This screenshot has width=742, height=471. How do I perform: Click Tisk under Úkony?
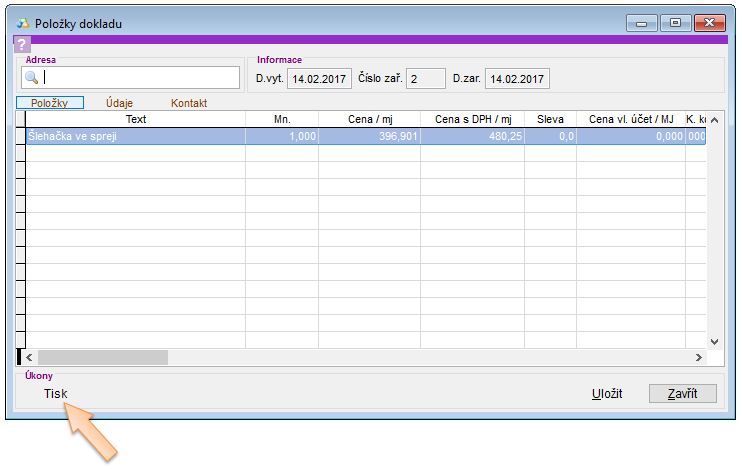(56, 394)
